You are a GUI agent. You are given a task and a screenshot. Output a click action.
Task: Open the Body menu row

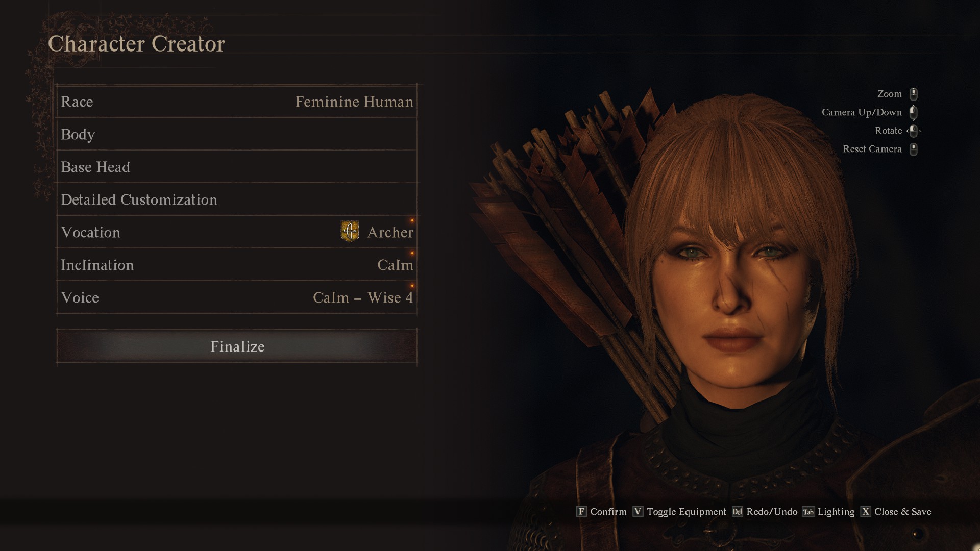237,134
